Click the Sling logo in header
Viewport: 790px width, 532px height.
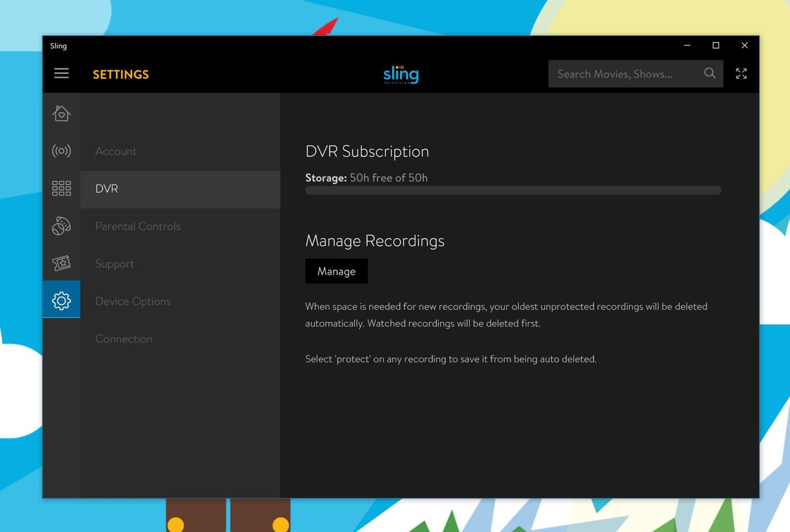tap(401, 74)
